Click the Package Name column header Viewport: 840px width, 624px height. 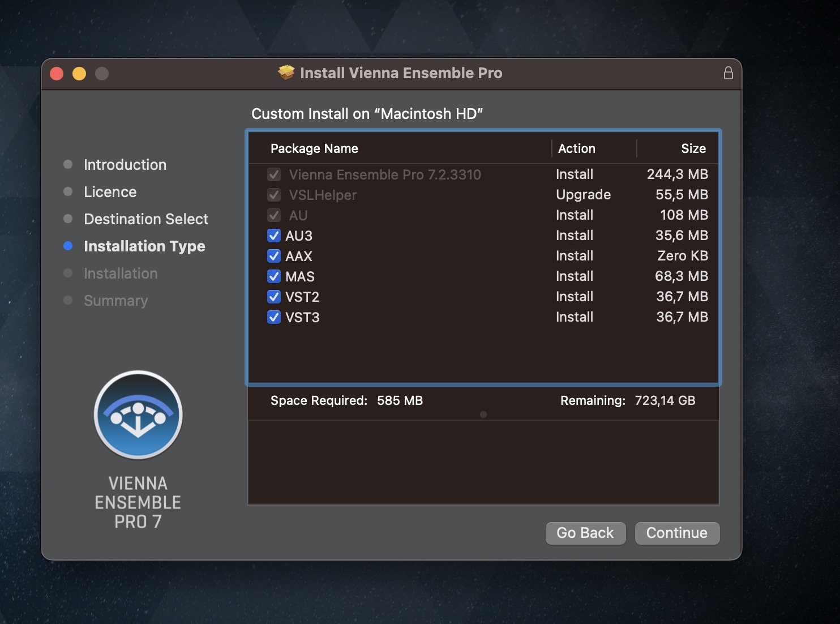(314, 148)
